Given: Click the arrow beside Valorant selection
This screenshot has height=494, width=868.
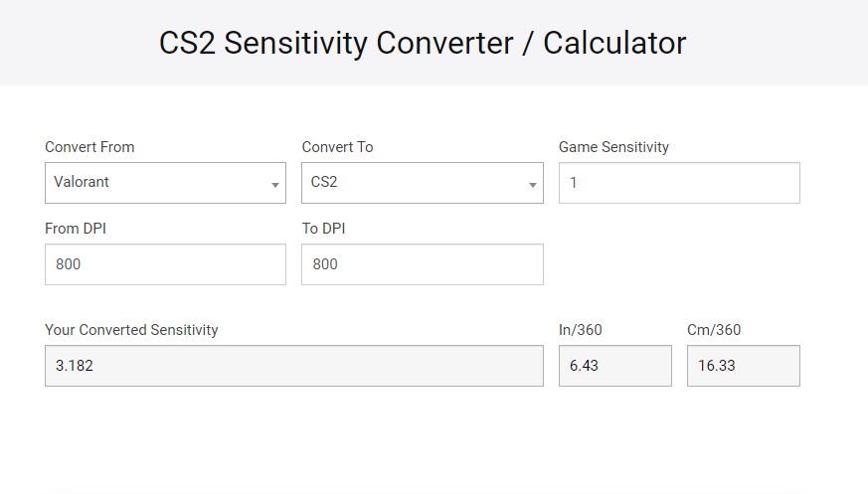Looking at the screenshot, I should click(274, 185).
